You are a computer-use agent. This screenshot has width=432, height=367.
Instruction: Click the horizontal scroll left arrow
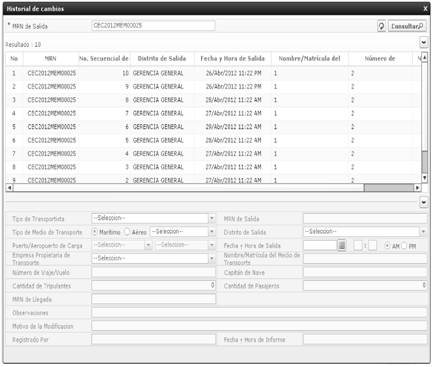9,188
